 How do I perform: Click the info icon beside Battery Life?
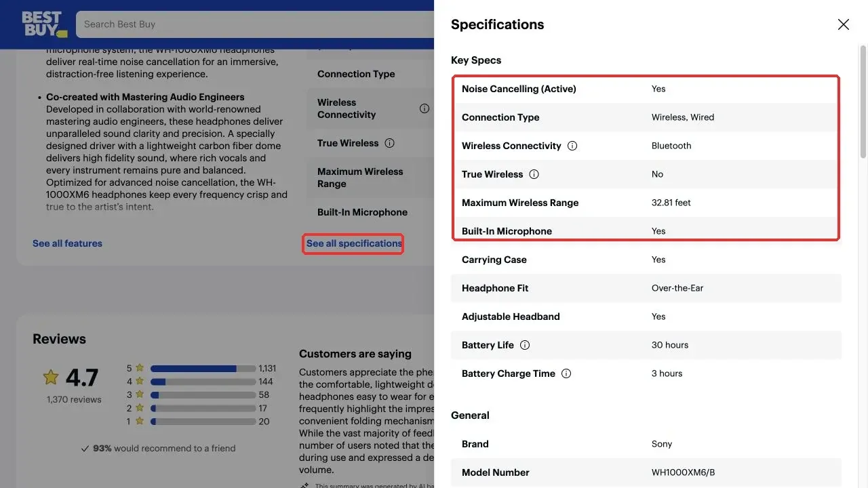pyautogui.click(x=525, y=345)
